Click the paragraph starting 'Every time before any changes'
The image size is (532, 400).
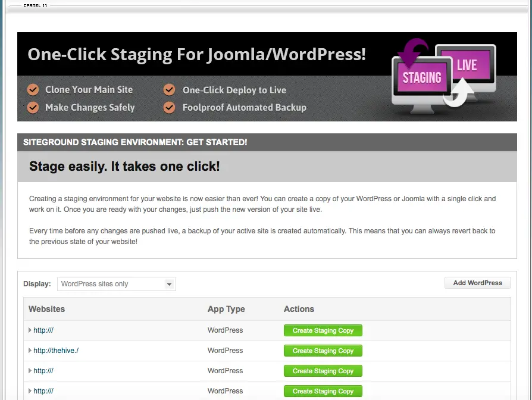point(262,236)
